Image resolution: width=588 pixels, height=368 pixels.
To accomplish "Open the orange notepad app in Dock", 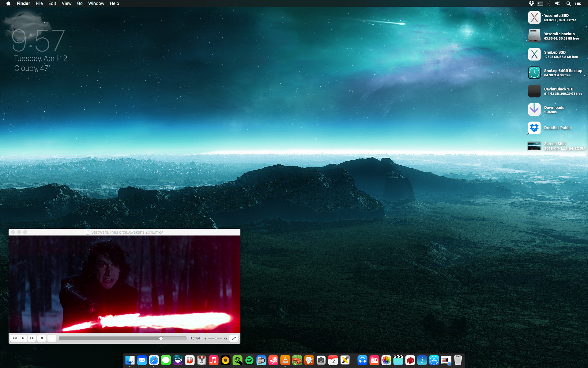I will click(309, 360).
